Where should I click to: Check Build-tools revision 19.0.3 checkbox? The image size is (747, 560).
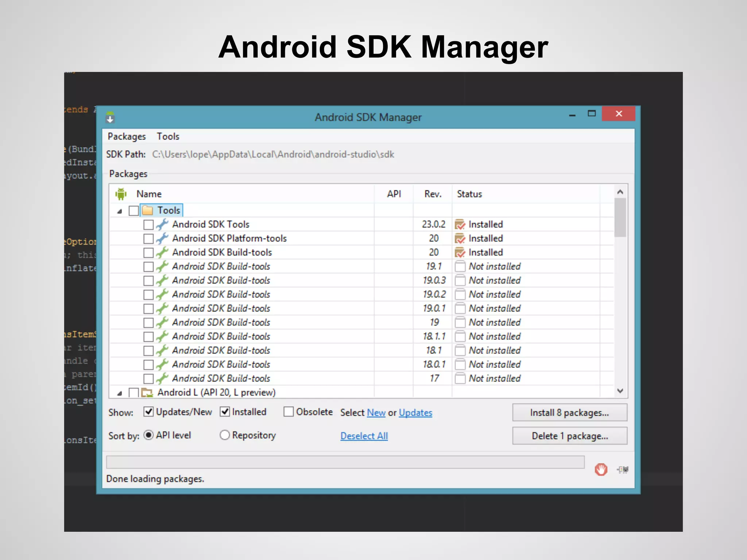click(x=148, y=281)
